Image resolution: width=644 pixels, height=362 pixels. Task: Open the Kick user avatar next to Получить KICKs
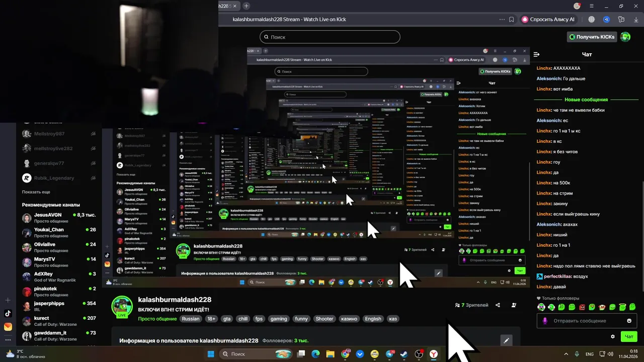pos(625,37)
